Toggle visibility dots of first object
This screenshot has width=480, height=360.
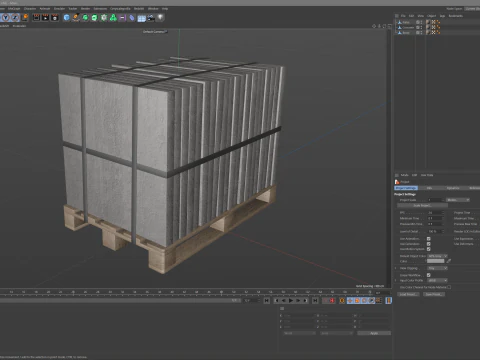tap(421, 22)
